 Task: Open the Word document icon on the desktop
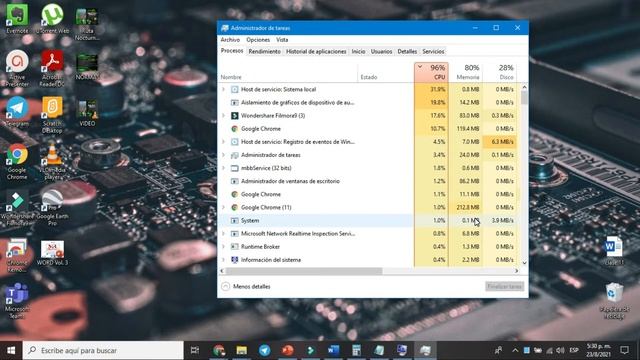[x=614, y=251]
